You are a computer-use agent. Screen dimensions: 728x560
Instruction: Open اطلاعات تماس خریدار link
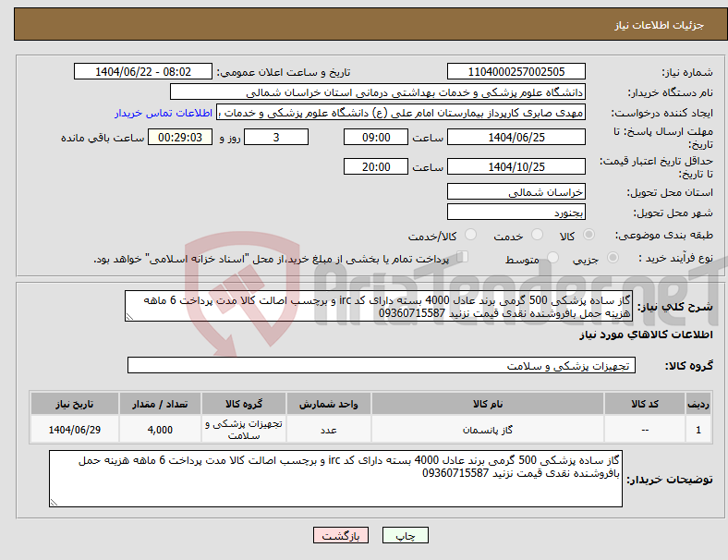coord(164,113)
